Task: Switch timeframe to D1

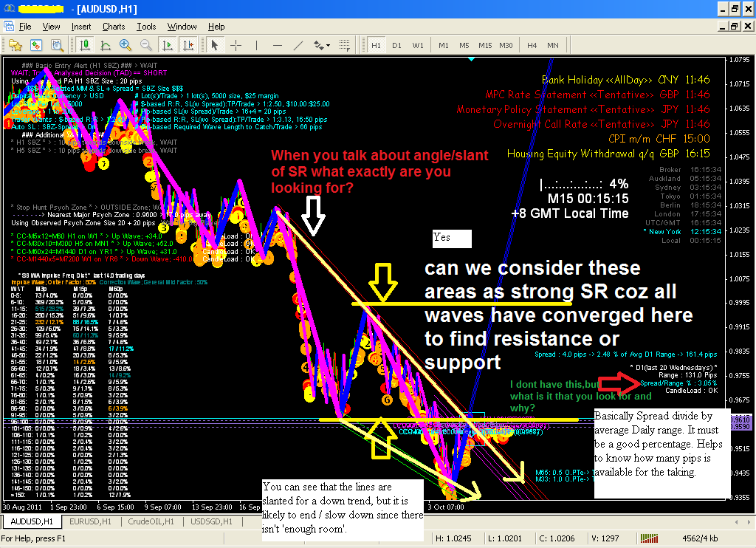Action: tap(397, 45)
